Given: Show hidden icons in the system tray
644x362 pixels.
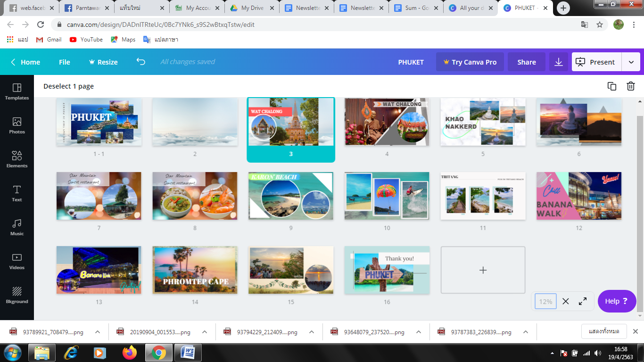Looking at the screenshot, I should click(552, 353).
